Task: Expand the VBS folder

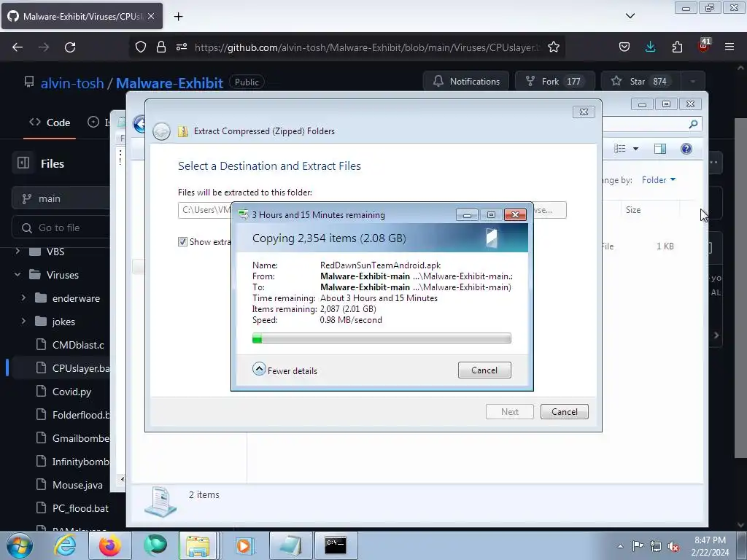Action: tap(18, 251)
